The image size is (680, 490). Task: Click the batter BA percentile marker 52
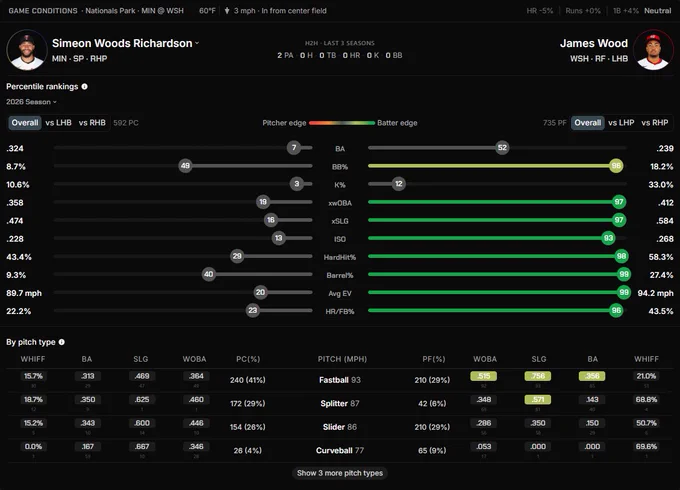(502, 148)
